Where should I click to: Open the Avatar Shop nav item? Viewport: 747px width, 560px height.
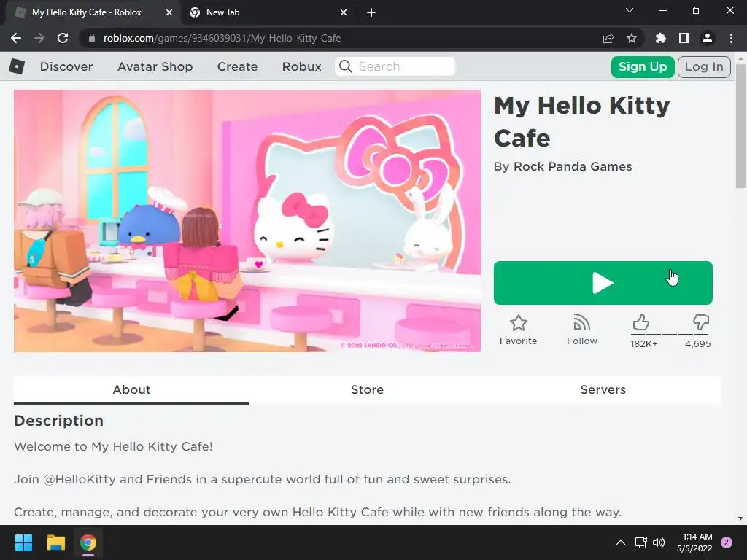click(155, 66)
